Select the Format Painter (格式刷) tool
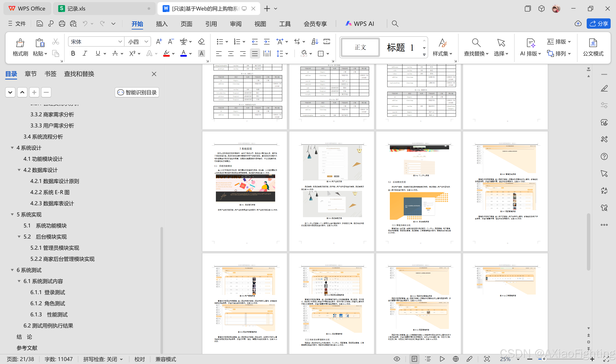Image resolution: width=616 pixels, height=364 pixels. coord(20,47)
